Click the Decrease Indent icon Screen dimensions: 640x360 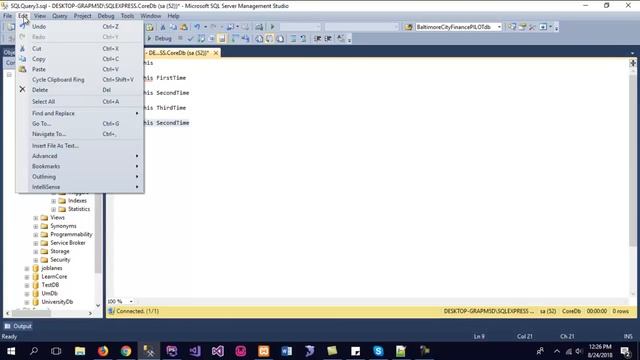[x=317, y=38]
